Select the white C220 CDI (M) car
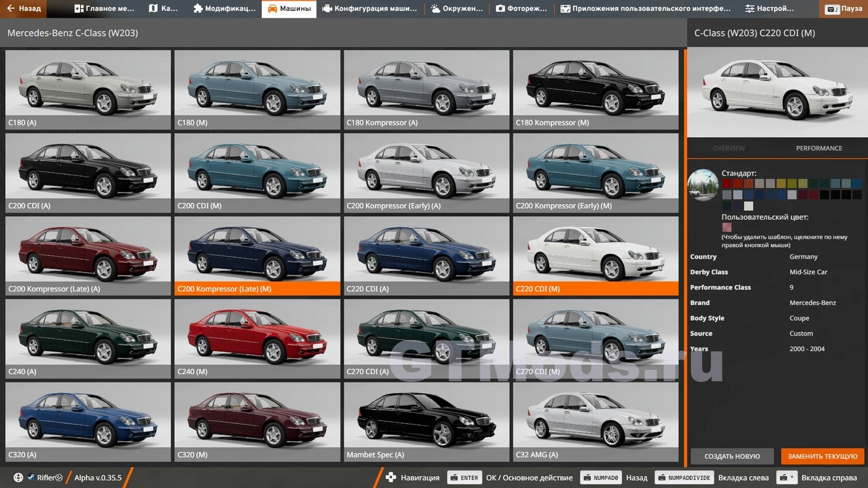Viewport: 868px width, 488px height. [596, 256]
